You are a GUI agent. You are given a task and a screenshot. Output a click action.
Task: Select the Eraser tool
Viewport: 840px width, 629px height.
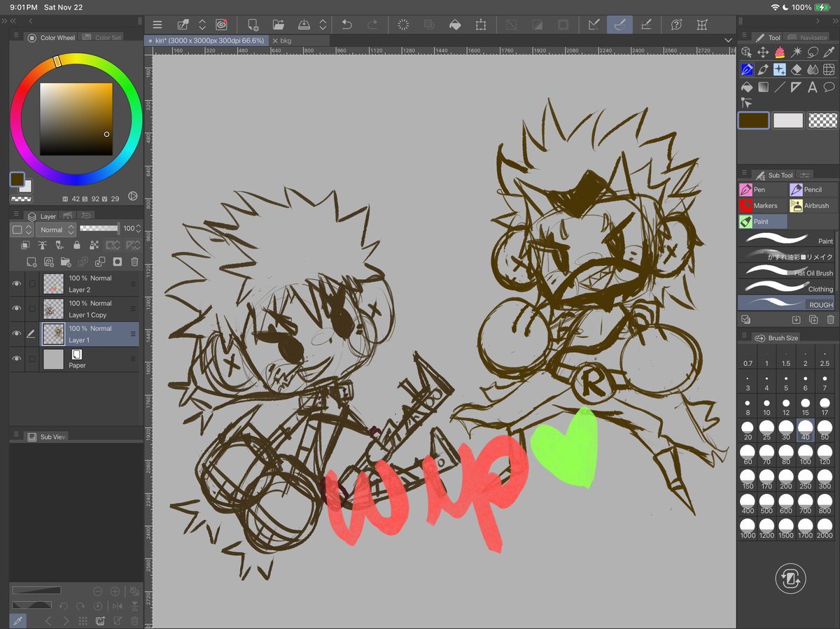click(797, 70)
